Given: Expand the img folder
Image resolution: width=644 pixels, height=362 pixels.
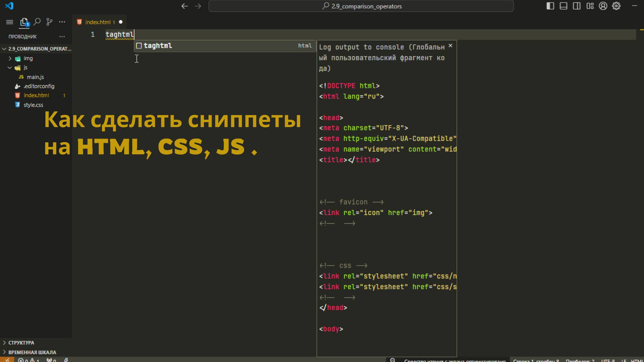Looking at the screenshot, I should [x=36, y=58].
